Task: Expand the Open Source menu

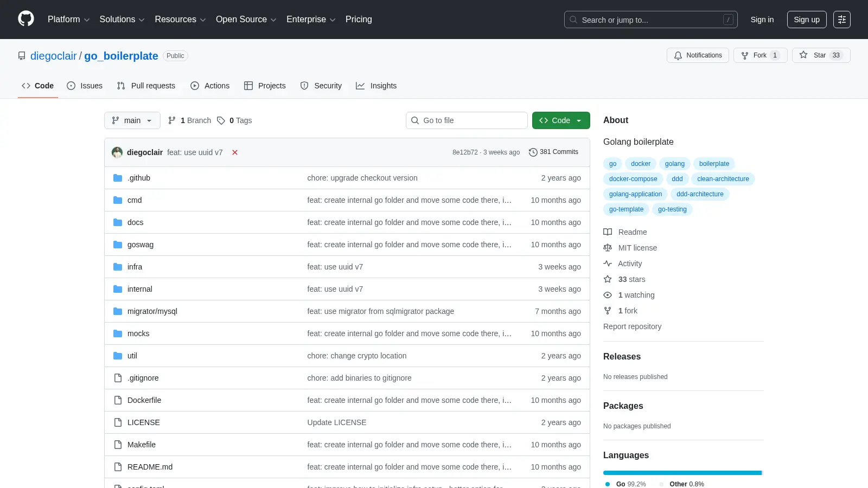Action: tap(246, 20)
